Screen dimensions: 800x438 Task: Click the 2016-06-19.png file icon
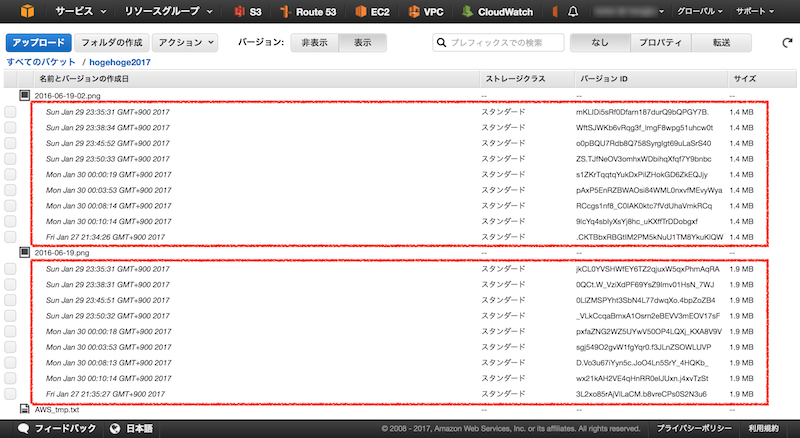(x=24, y=252)
